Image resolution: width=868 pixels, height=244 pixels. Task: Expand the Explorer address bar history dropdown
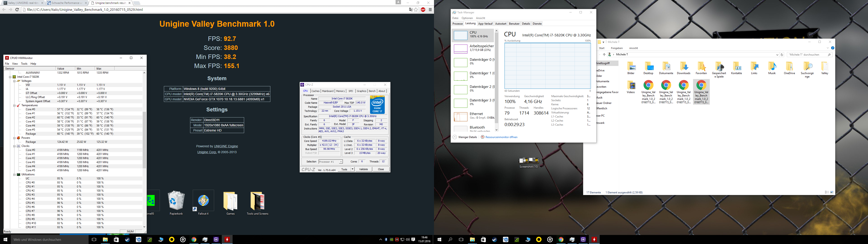[x=777, y=55]
